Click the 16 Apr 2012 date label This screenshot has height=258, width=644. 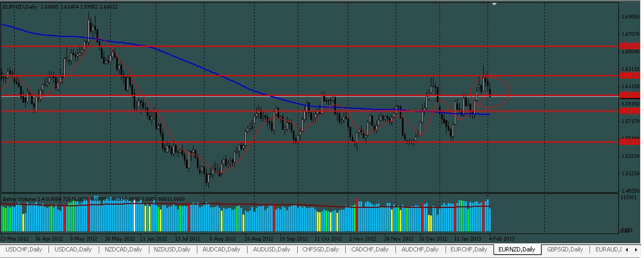click(x=49, y=238)
